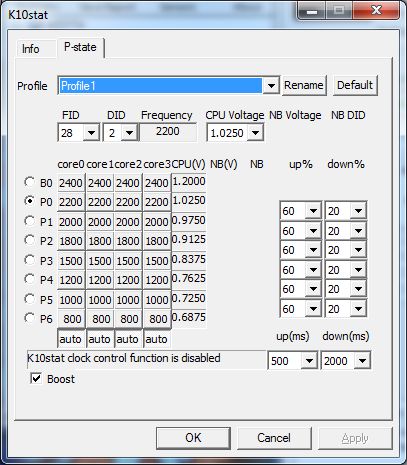Click core1 2200 button in P0 row
407x465 pixels.
[100, 202]
